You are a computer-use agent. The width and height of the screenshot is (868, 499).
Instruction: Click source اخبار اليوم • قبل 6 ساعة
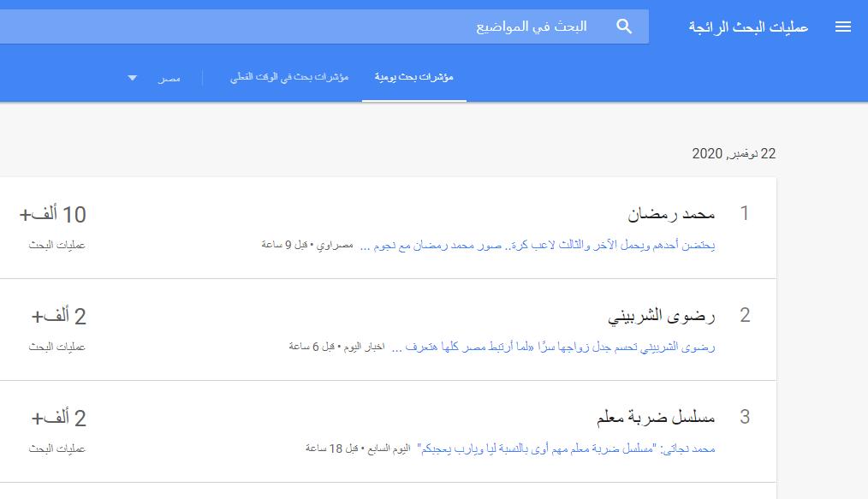pos(336,347)
